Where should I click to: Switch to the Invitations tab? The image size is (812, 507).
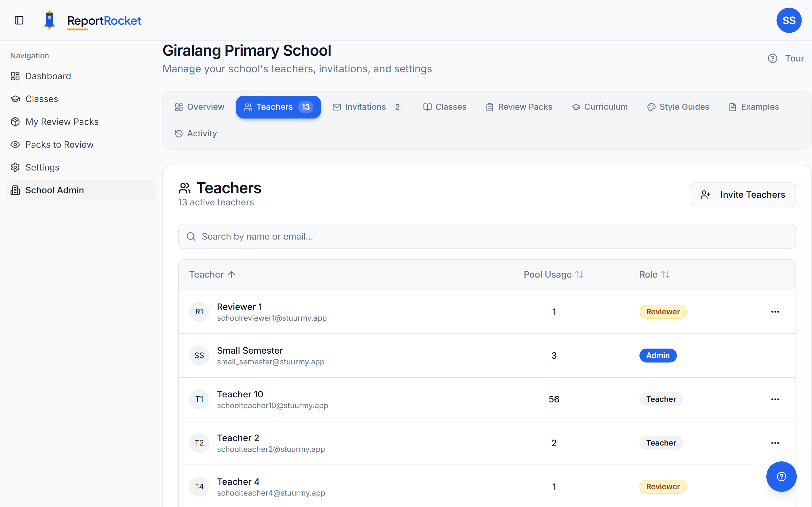pyautogui.click(x=366, y=107)
